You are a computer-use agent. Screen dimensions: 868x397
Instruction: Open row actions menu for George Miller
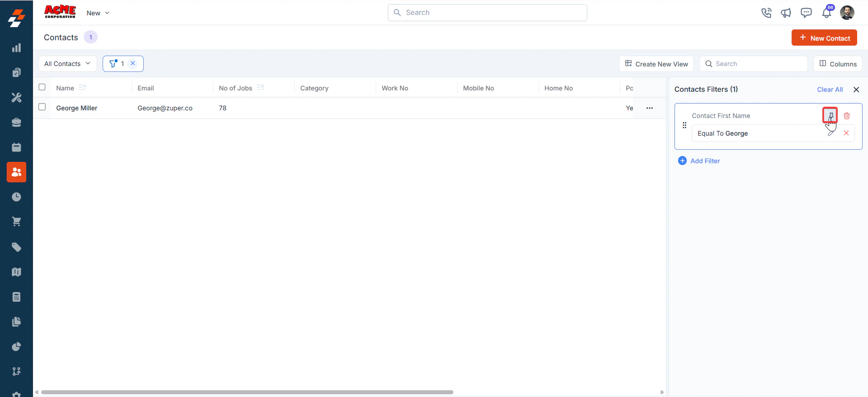(650, 108)
